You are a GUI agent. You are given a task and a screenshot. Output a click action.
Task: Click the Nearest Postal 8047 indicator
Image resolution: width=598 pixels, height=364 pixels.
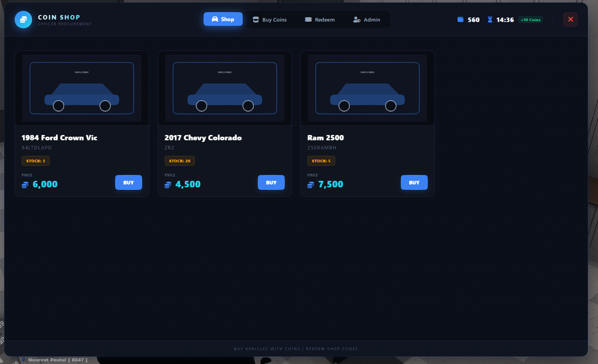click(x=54, y=360)
